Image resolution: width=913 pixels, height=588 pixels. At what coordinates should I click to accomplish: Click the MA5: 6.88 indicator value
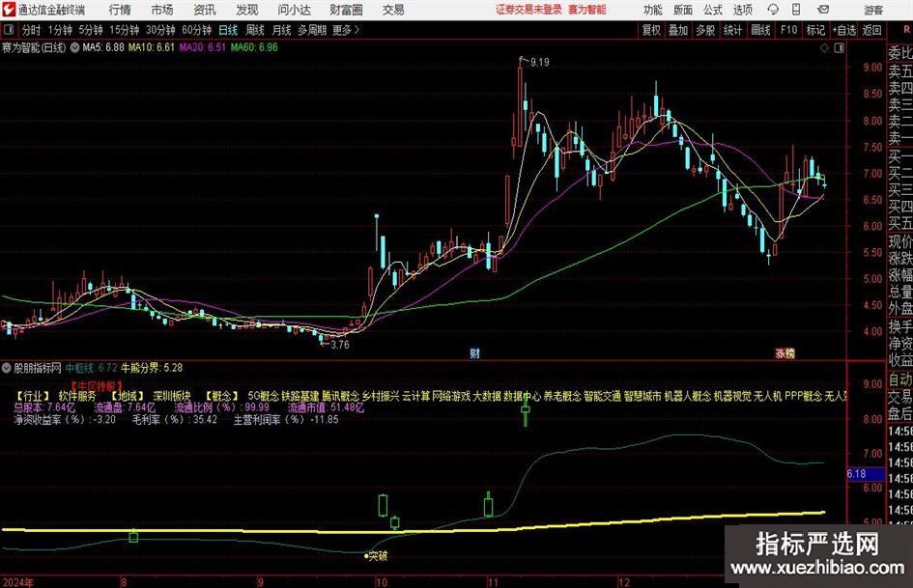[x=103, y=47]
